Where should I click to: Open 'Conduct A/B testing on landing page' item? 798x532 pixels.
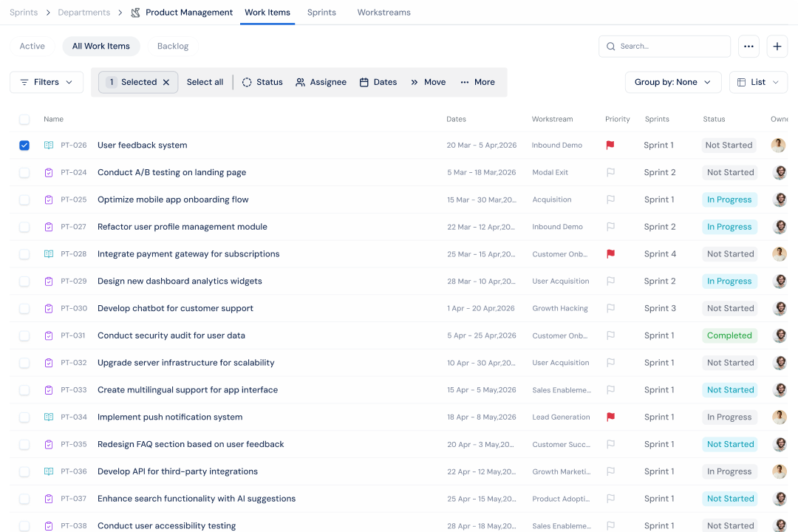pyautogui.click(x=172, y=173)
